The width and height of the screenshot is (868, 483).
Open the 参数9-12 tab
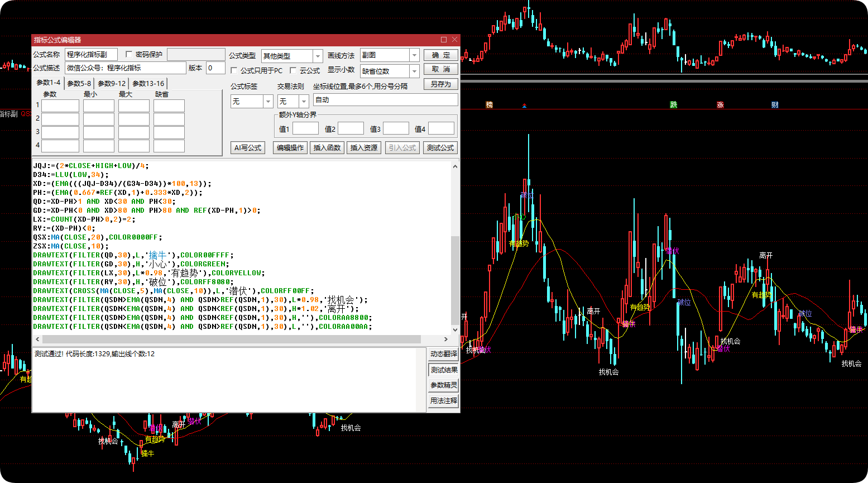[112, 83]
